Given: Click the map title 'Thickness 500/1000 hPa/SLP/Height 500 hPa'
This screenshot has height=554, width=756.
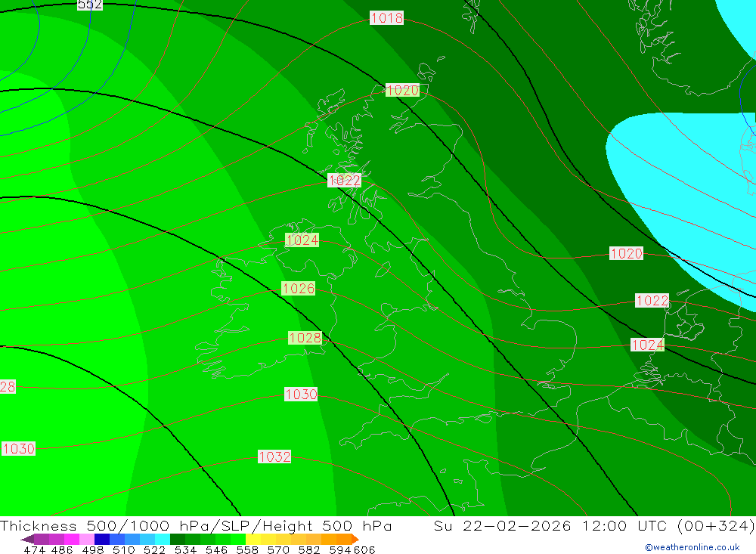Looking at the screenshot, I should [196, 525].
